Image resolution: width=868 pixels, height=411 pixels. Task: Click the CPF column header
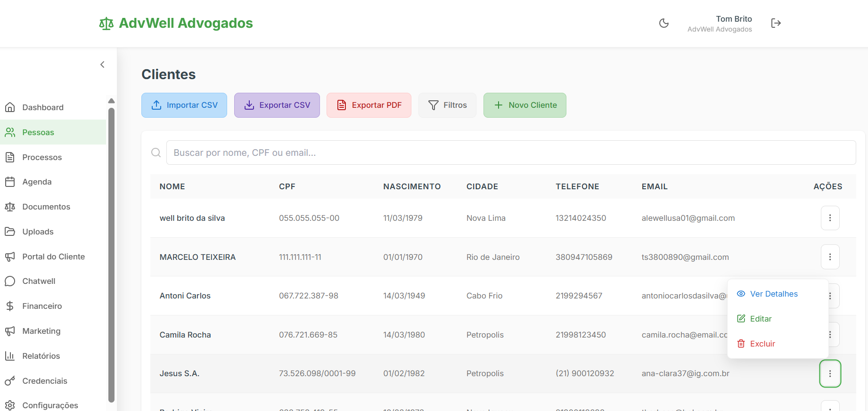[x=287, y=186]
